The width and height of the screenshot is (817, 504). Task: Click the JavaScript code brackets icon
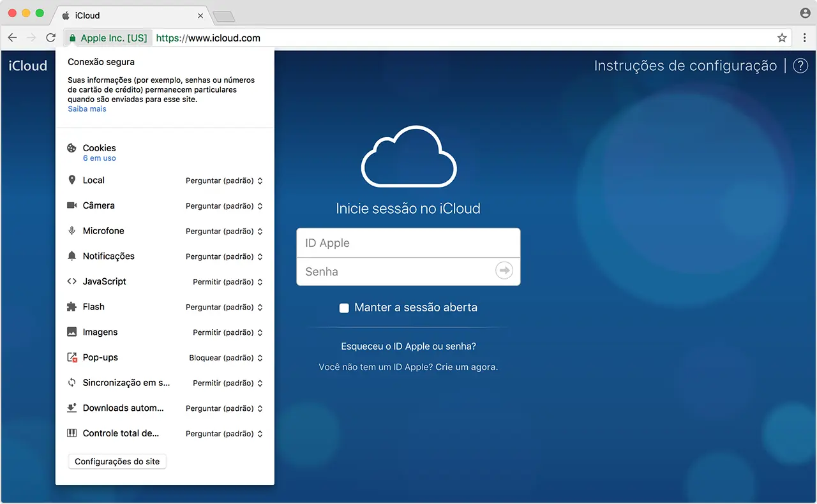71,281
